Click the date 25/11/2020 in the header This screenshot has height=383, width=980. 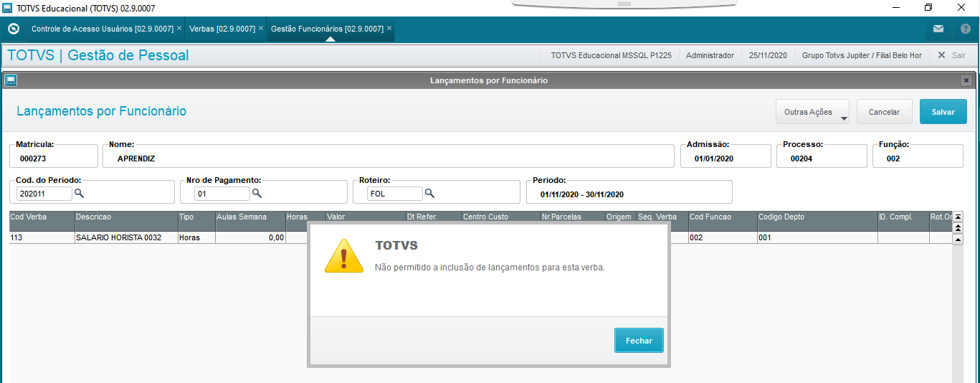(x=768, y=55)
